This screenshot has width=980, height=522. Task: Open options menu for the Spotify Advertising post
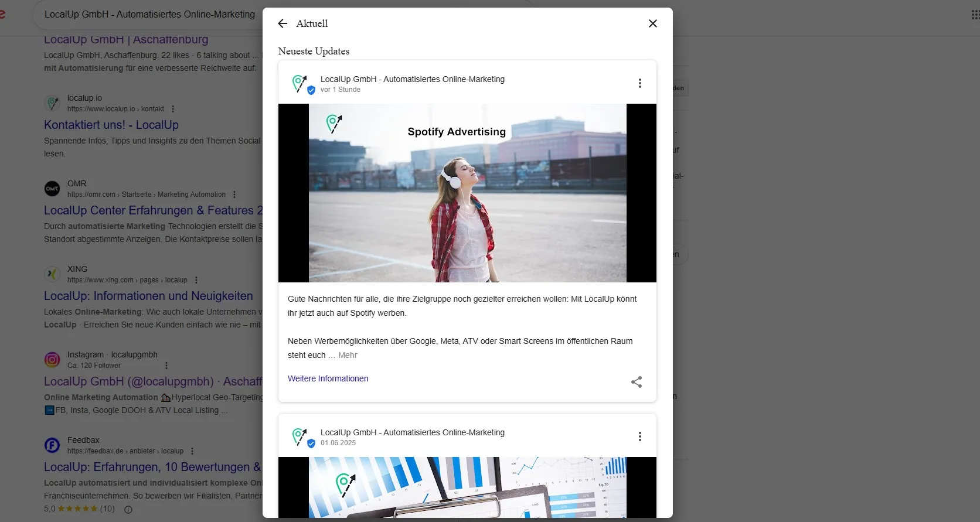639,83
